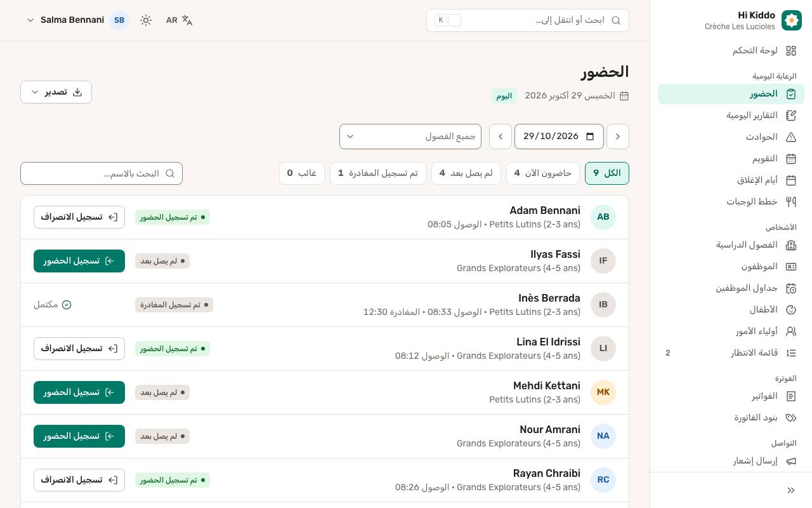Open الأطفال in the sidebar
This screenshot has width=812, height=508.
pyautogui.click(x=731, y=310)
